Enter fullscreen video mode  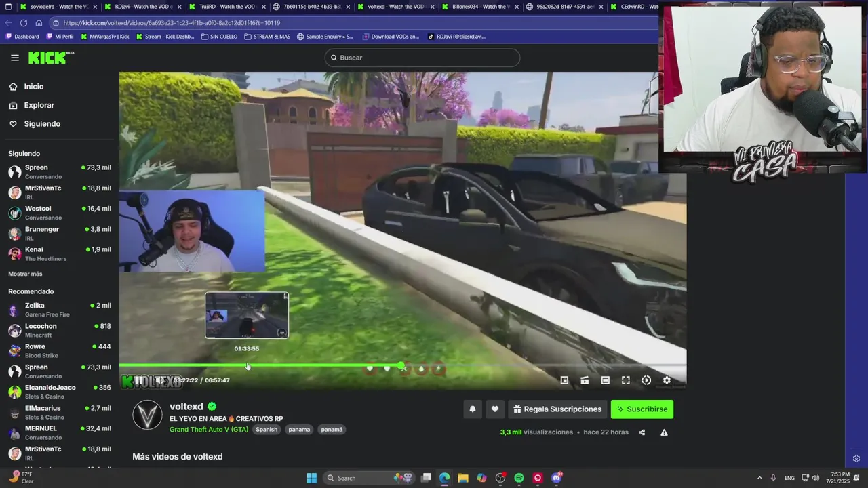[x=626, y=380]
